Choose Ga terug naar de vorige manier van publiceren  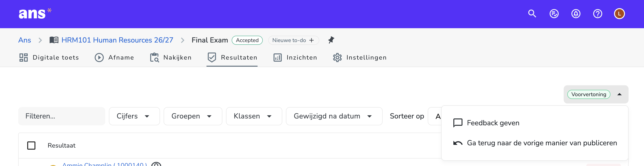point(535,143)
